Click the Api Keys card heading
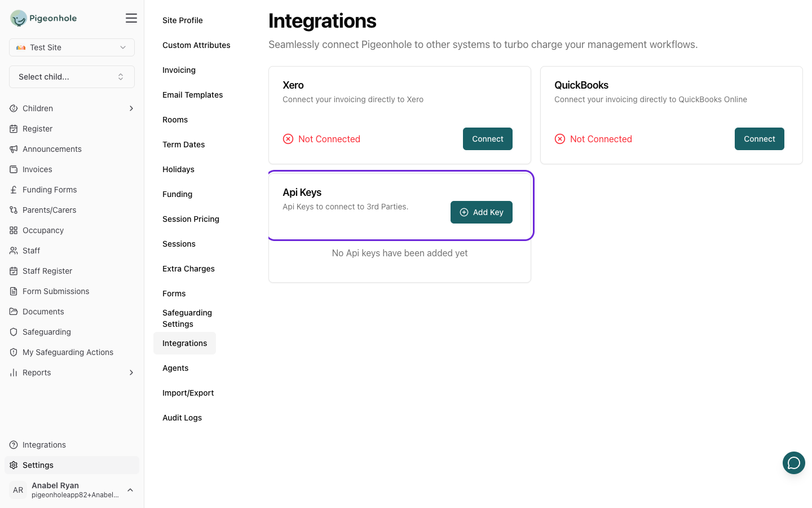The image size is (812, 508). [302, 192]
